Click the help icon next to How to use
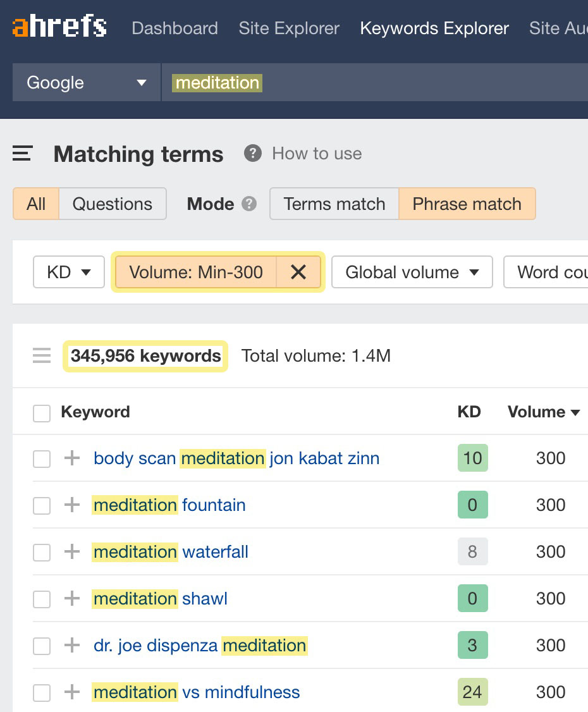The height and width of the screenshot is (712, 588). click(253, 154)
